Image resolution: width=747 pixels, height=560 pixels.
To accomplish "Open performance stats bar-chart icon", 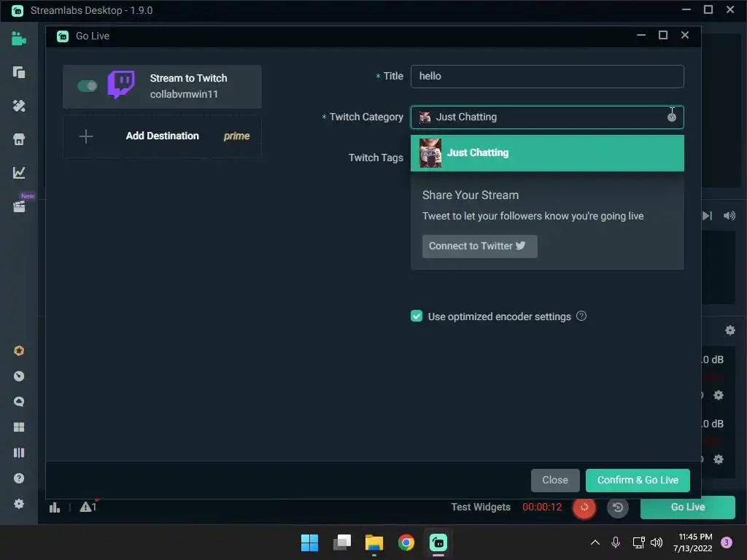I will click(55, 507).
